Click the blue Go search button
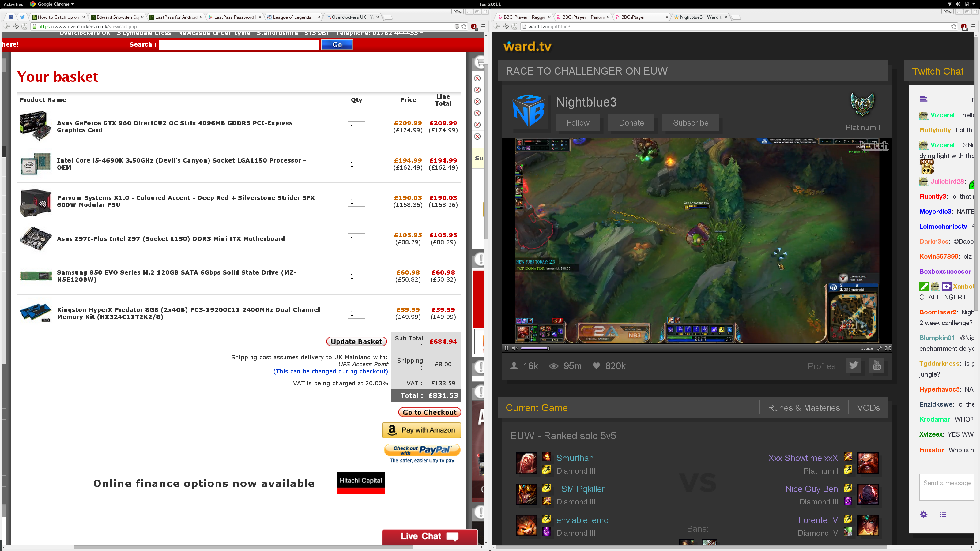980x551 pixels. pos(337,44)
